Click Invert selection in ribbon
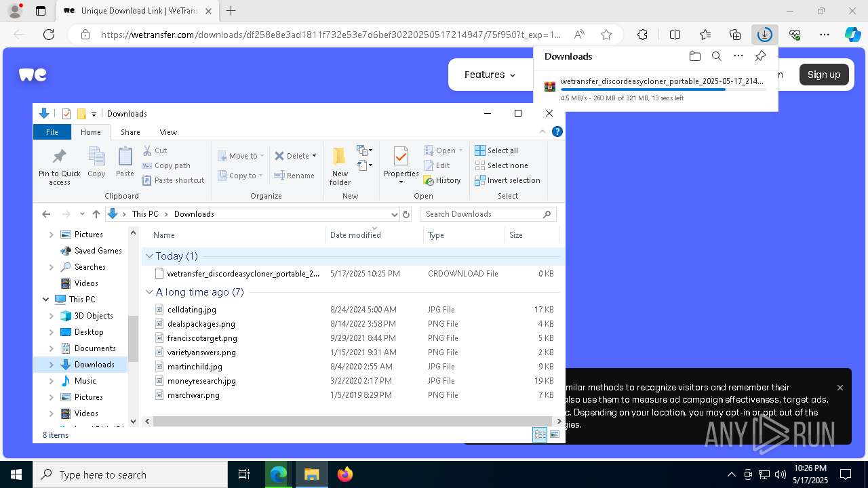The height and width of the screenshot is (488, 868). pyautogui.click(x=507, y=180)
